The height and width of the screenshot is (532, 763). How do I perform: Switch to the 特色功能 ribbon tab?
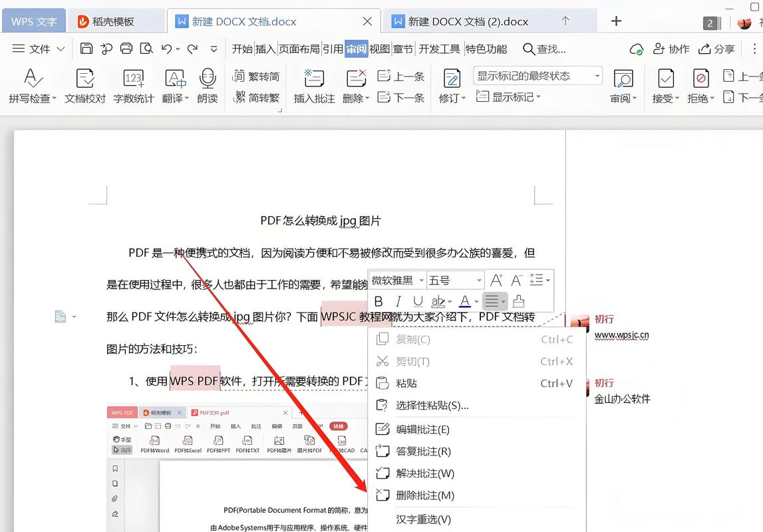486,49
